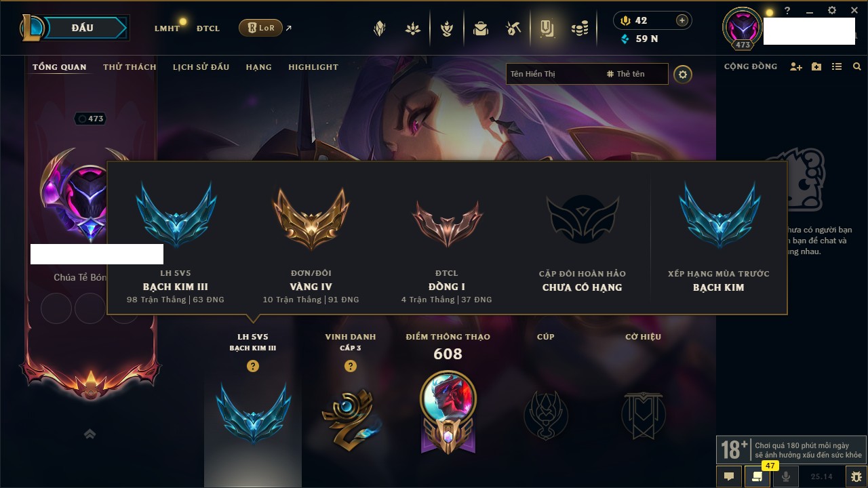Image resolution: width=868 pixels, height=488 pixels.
Task: Click the ĐẤU play button
Action: (x=83, y=28)
